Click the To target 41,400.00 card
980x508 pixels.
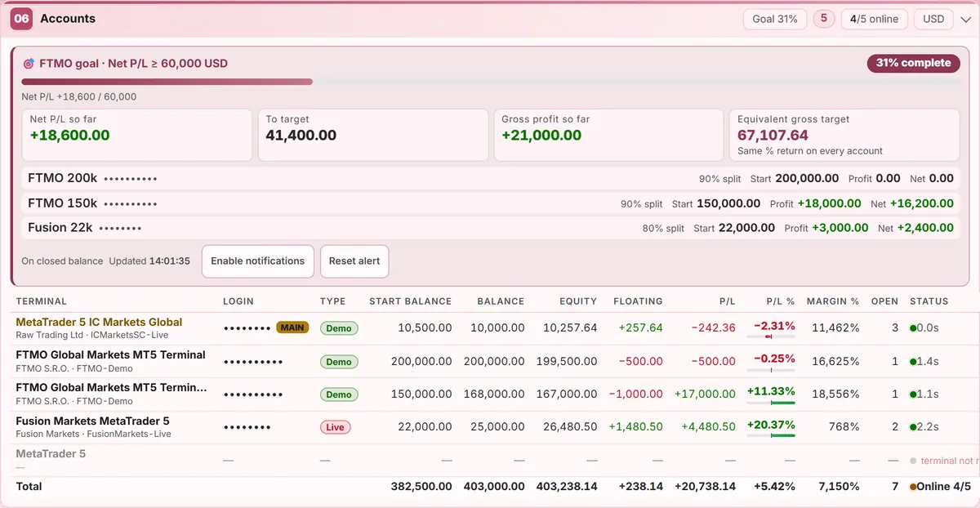372,135
